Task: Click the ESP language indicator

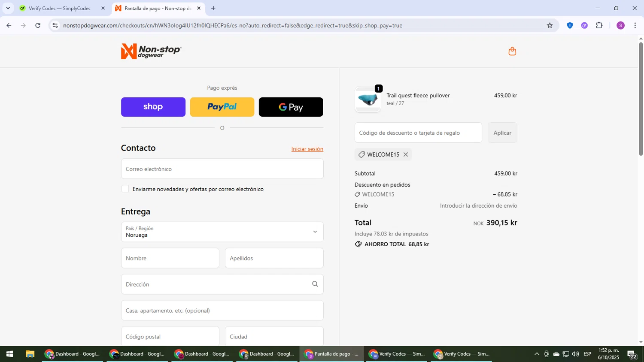Action: click(587, 354)
